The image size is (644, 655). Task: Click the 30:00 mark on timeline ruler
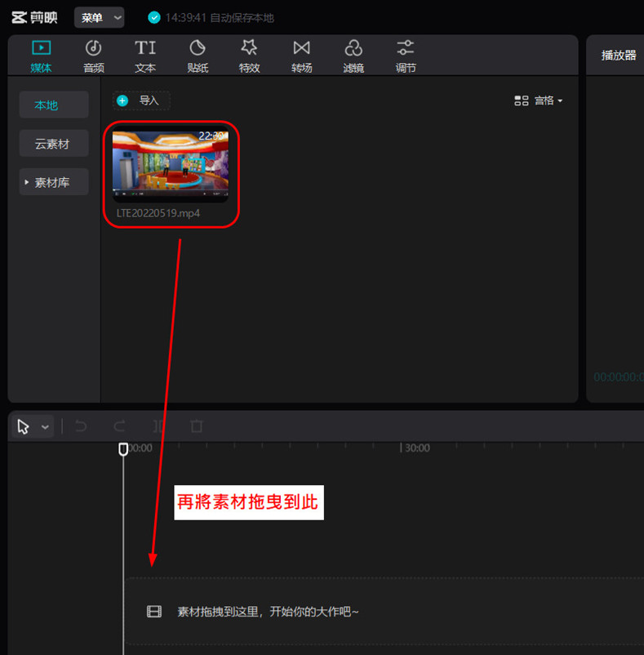[415, 448]
